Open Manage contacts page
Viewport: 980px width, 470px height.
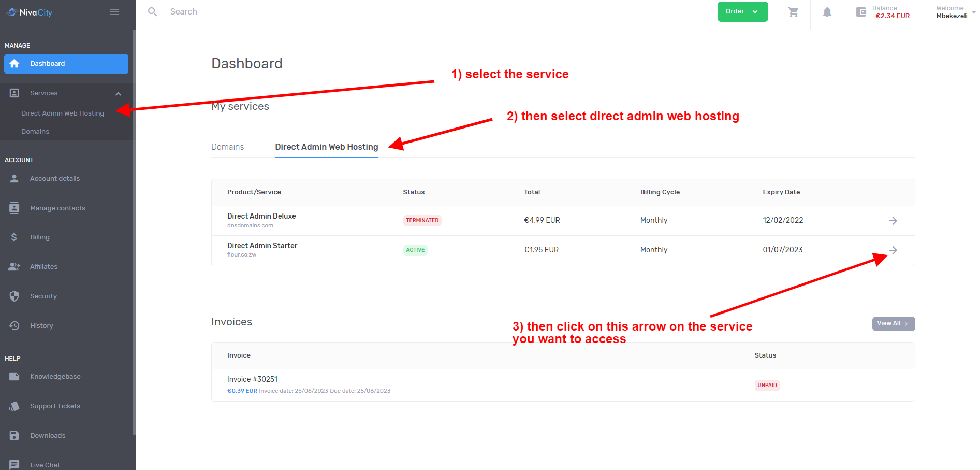57,208
